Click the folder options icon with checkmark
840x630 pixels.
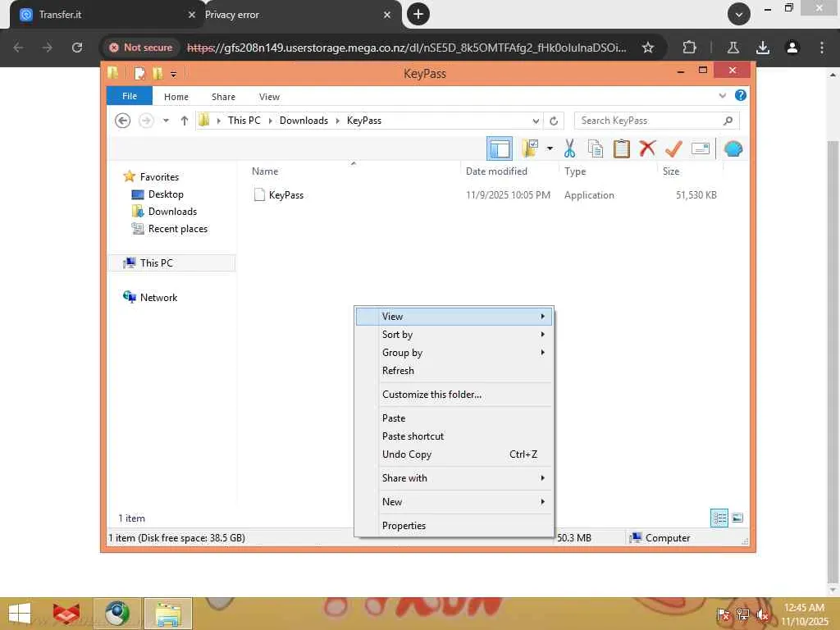pyautogui.click(x=530, y=148)
